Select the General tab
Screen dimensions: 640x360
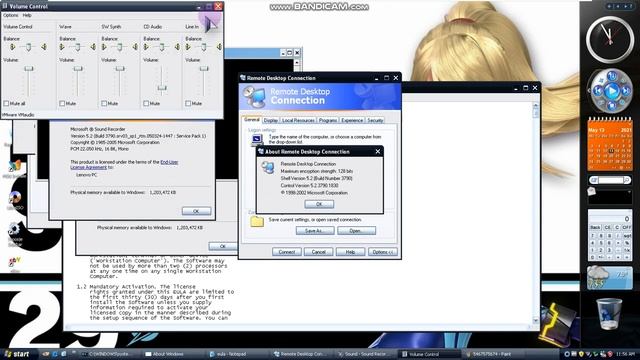coord(252,120)
